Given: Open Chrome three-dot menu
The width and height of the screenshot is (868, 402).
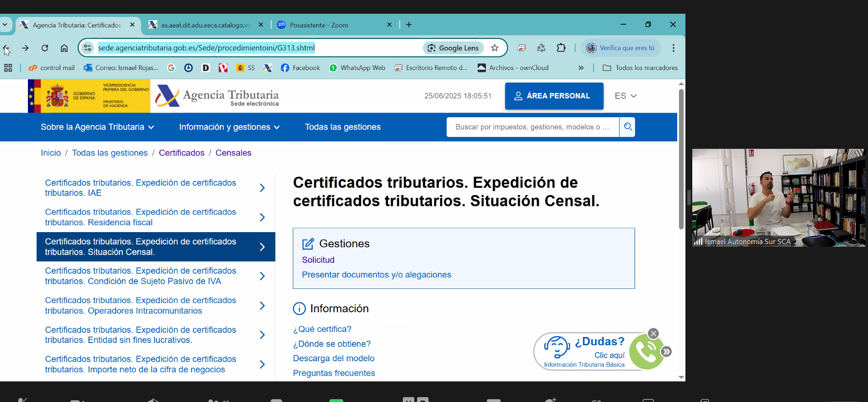Looking at the screenshot, I should pyautogui.click(x=674, y=48).
